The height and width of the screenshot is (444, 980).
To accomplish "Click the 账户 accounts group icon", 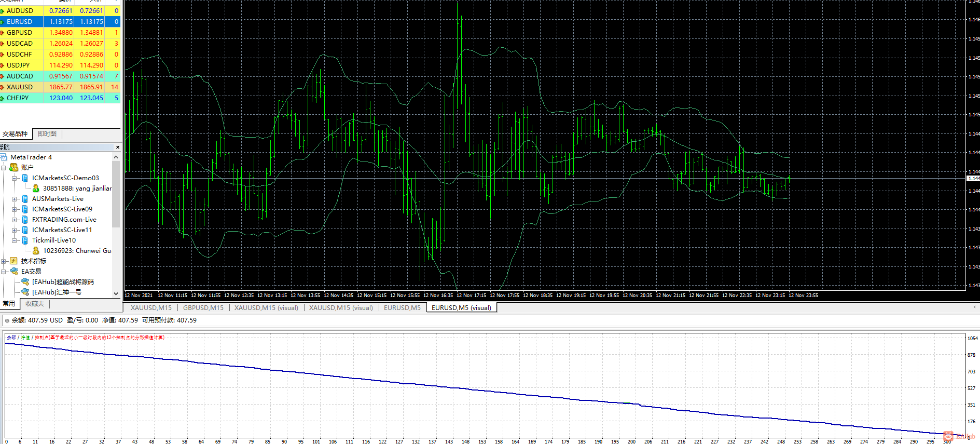I will (14, 168).
